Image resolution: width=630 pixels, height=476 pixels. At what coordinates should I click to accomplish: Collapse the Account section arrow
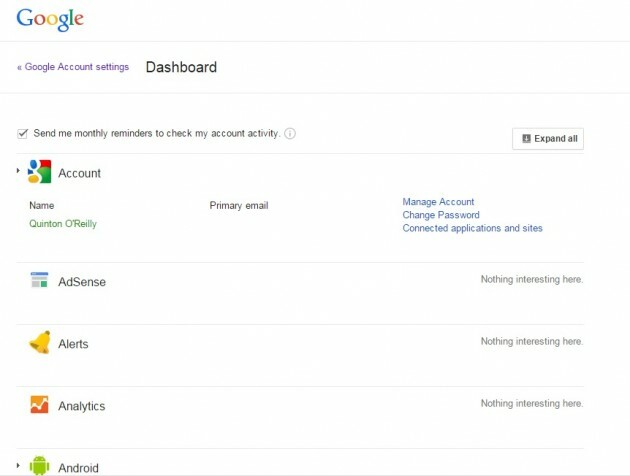[18, 172]
